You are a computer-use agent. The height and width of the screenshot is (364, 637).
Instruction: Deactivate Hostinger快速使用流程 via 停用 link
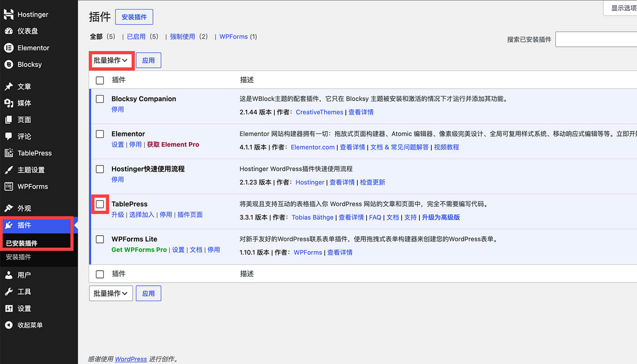click(x=118, y=180)
